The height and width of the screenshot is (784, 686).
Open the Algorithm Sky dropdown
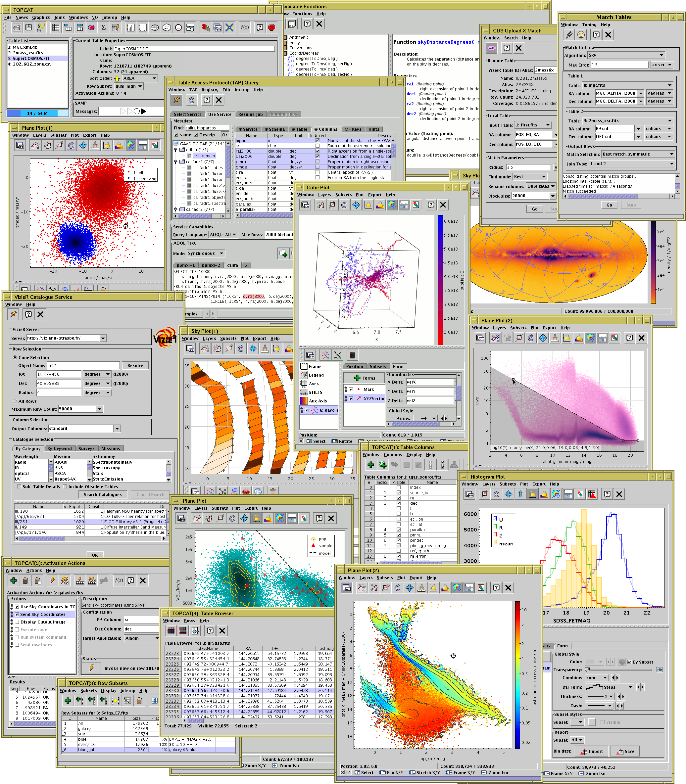click(626, 55)
